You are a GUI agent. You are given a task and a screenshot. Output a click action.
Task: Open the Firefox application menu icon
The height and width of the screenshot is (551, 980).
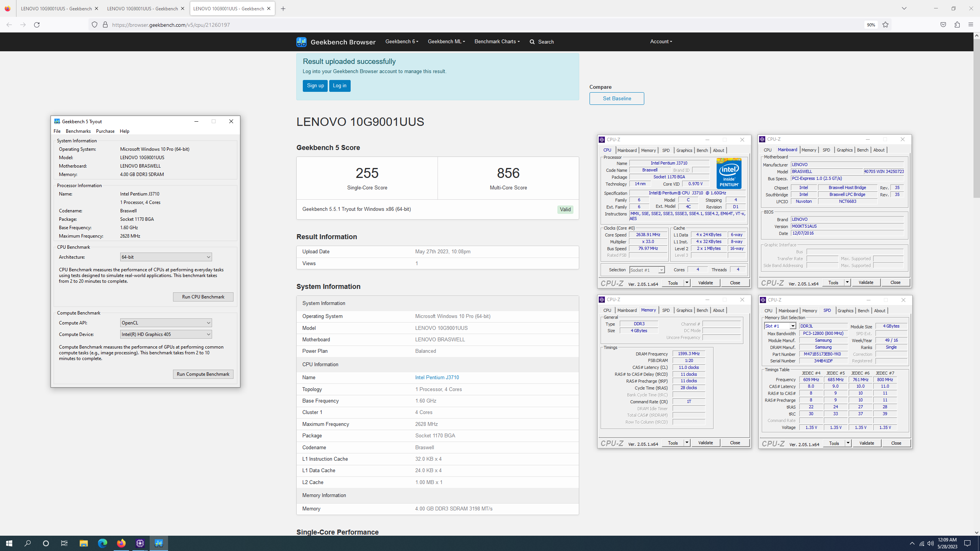[971, 25]
